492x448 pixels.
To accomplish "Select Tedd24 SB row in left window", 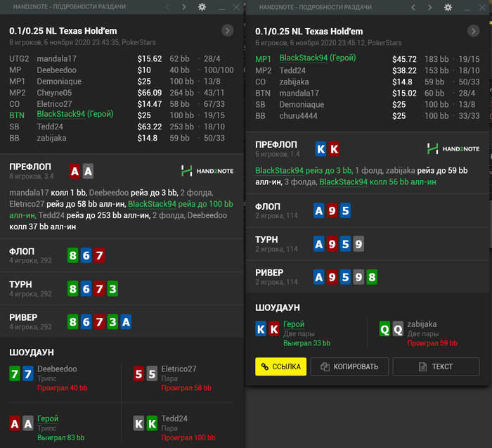I will click(122, 127).
